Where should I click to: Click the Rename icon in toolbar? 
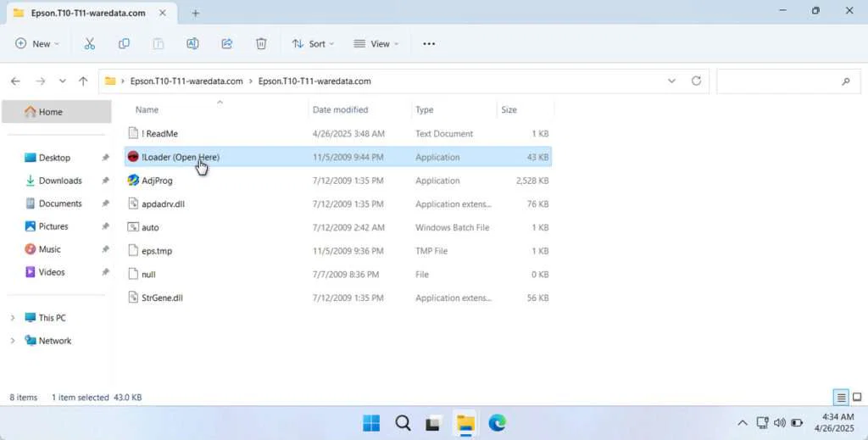tap(192, 44)
